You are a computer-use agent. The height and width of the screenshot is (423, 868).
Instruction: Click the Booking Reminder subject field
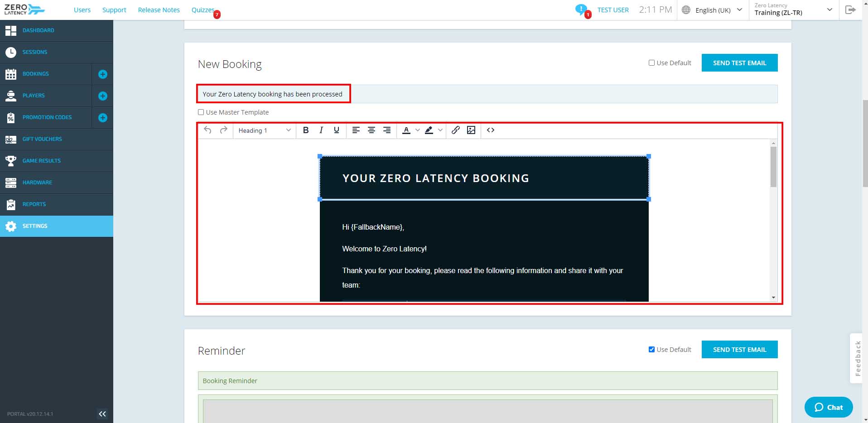coord(487,381)
